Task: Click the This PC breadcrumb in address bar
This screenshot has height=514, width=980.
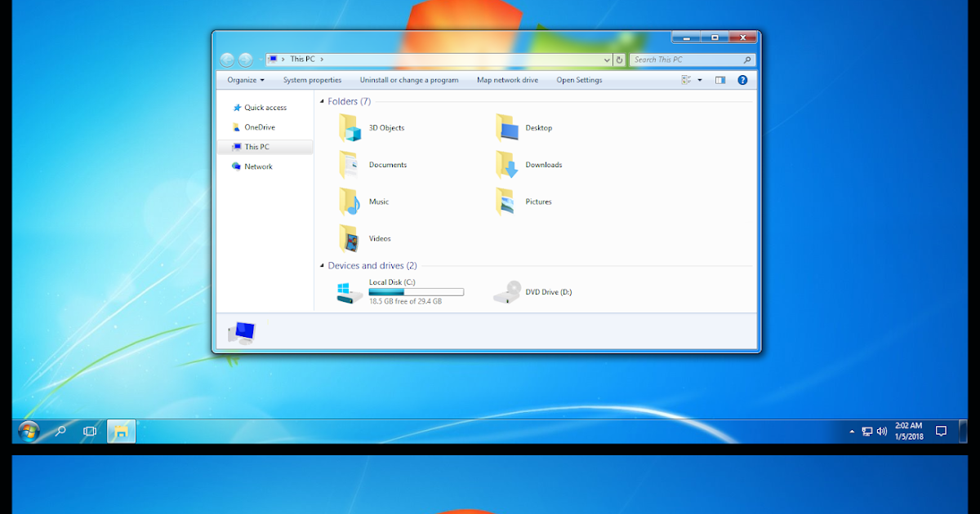Action: point(302,60)
